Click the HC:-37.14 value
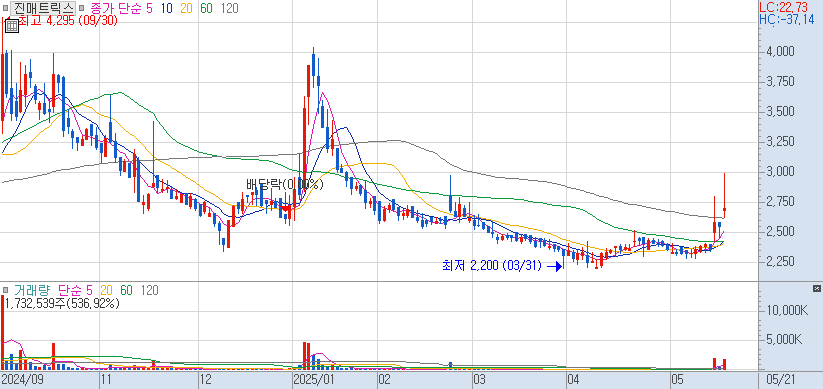The height and width of the screenshot is (389, 823). click(x=787, y=19)
